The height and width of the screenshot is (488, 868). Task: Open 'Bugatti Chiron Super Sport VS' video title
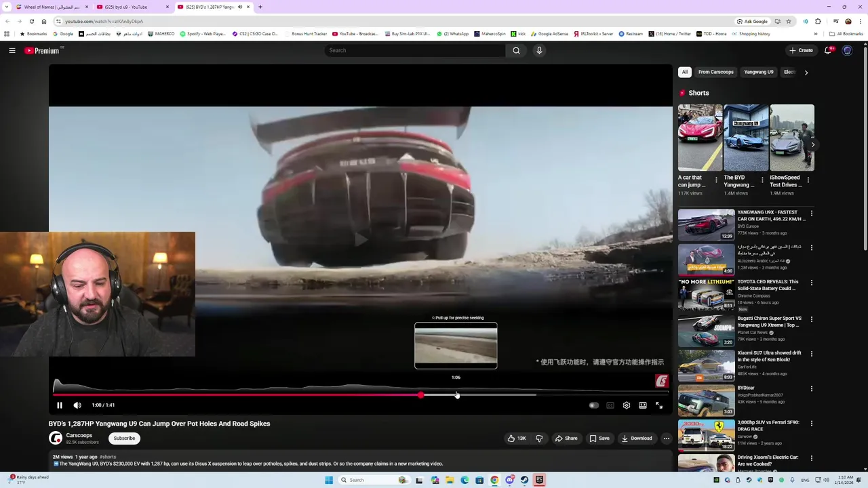(769, 322)
